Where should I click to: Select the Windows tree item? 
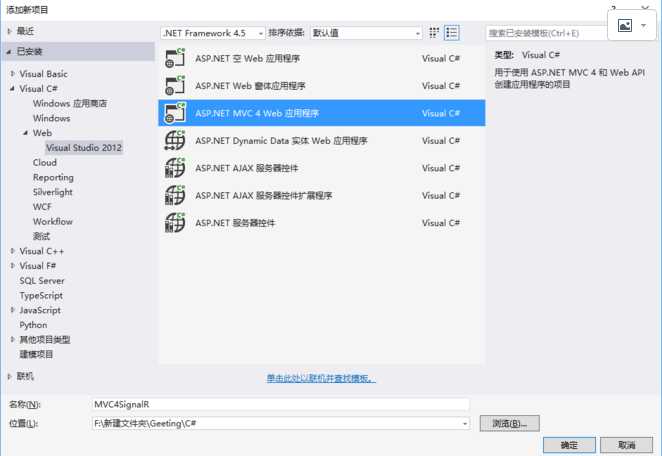click(52, 118)
